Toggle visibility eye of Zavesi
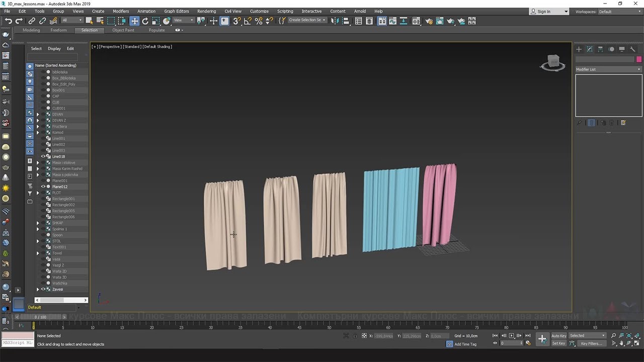Image resolution: width=644 pixels, height=362 pixels. [43, 289]
